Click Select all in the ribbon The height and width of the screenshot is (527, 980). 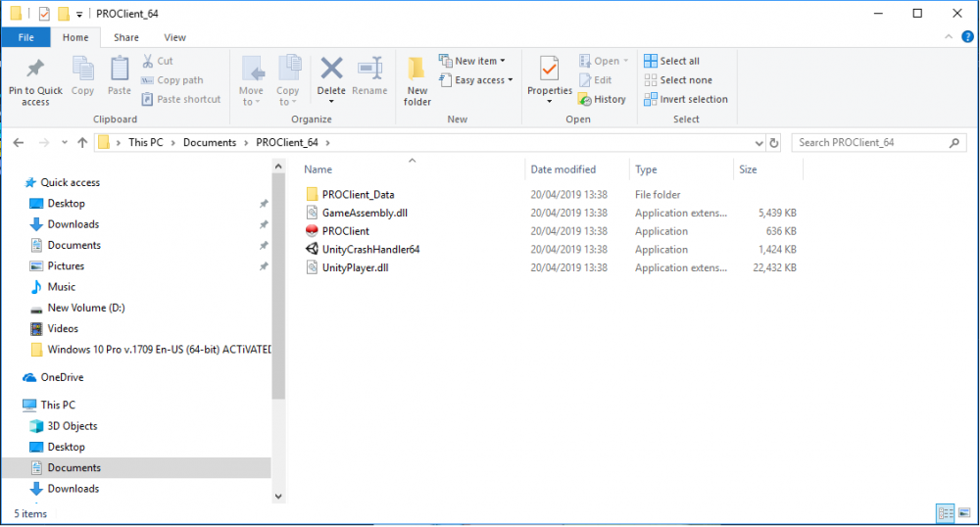coord(671,61)
